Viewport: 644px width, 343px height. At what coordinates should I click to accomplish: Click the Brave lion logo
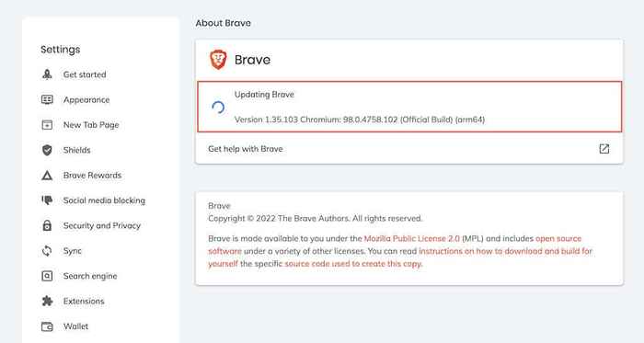(218, 60)
